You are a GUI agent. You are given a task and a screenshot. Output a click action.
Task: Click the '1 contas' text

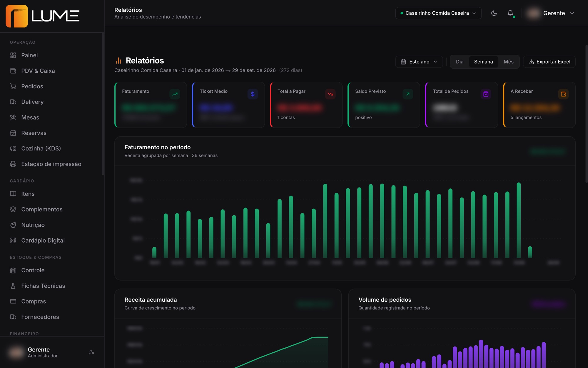tap(286, 117)
